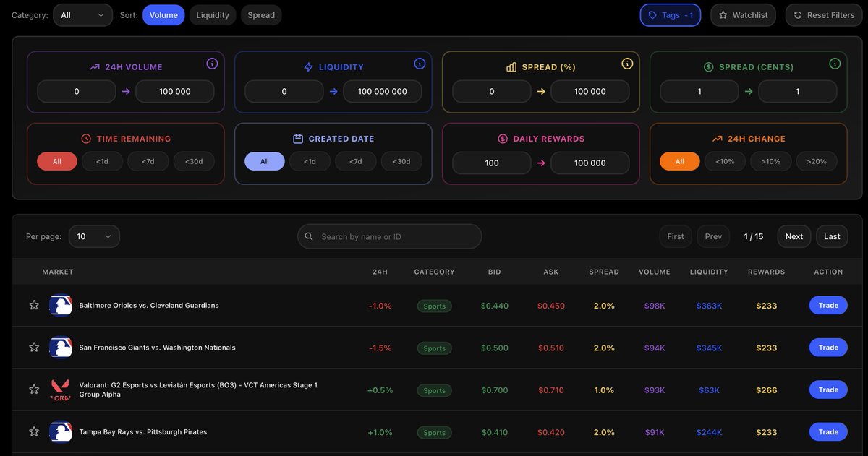
Task: Edit the Daily Rewards minimum field showing 100
Action: coord(492,163)
